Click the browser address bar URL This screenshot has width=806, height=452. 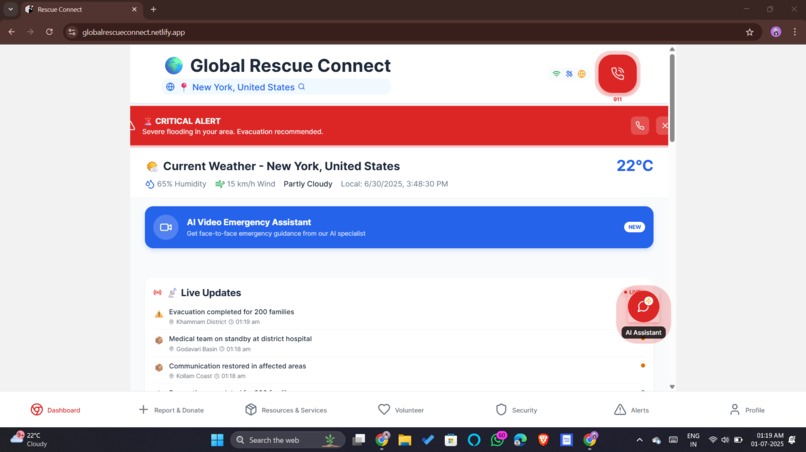[134, 32]
